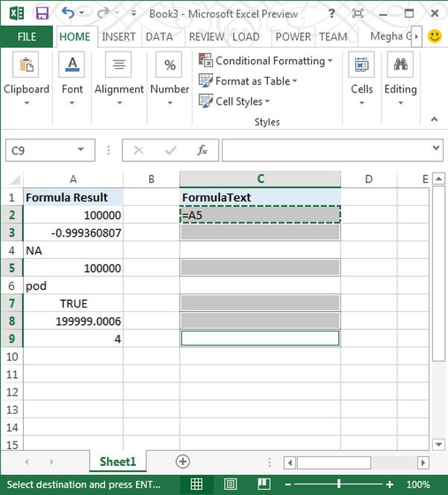Select all cells with the corner button
Viewport: 448px width, 495px height.
[14, 179]
